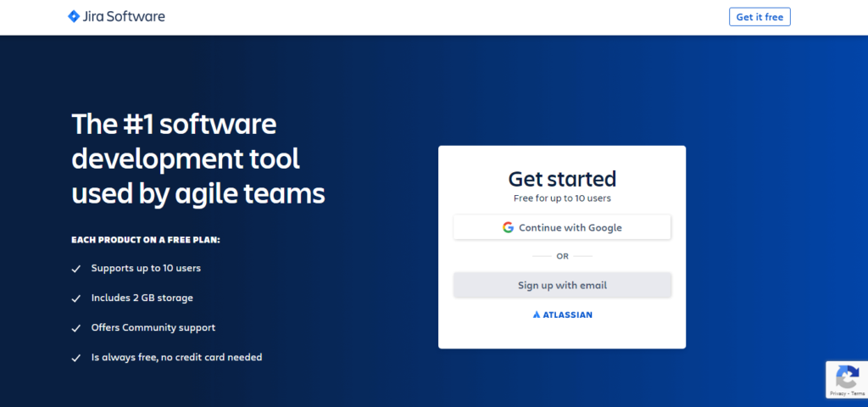The width and height of the screenshot is (868, 407).
Task: Click the "#1 software development tool" headline
Action: point(198,159)
